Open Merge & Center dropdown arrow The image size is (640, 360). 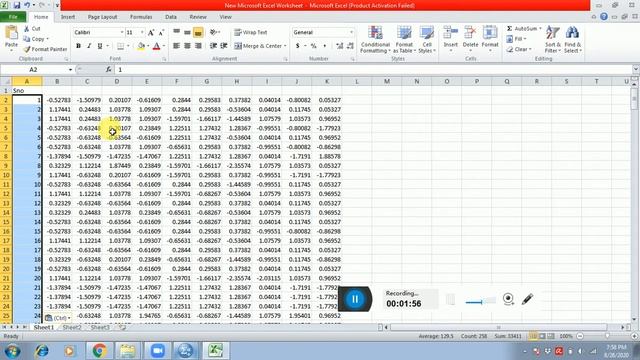pos(285,46)
